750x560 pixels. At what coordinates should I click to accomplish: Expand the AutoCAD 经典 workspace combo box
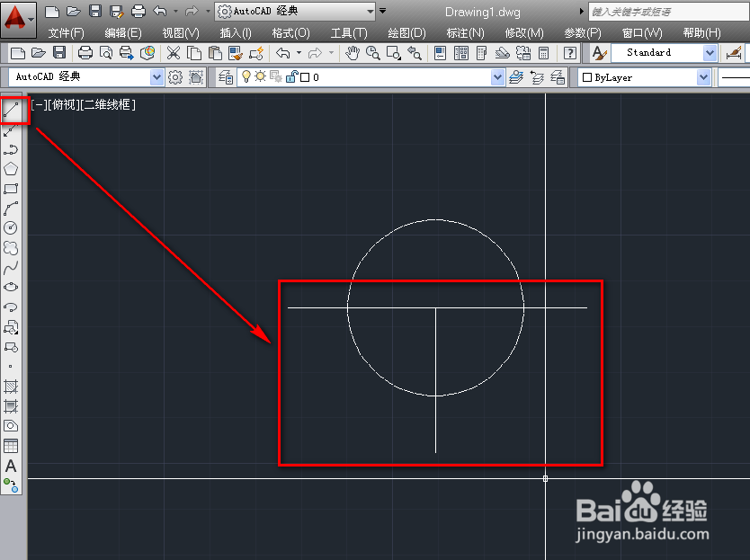(x=156, y=77)
